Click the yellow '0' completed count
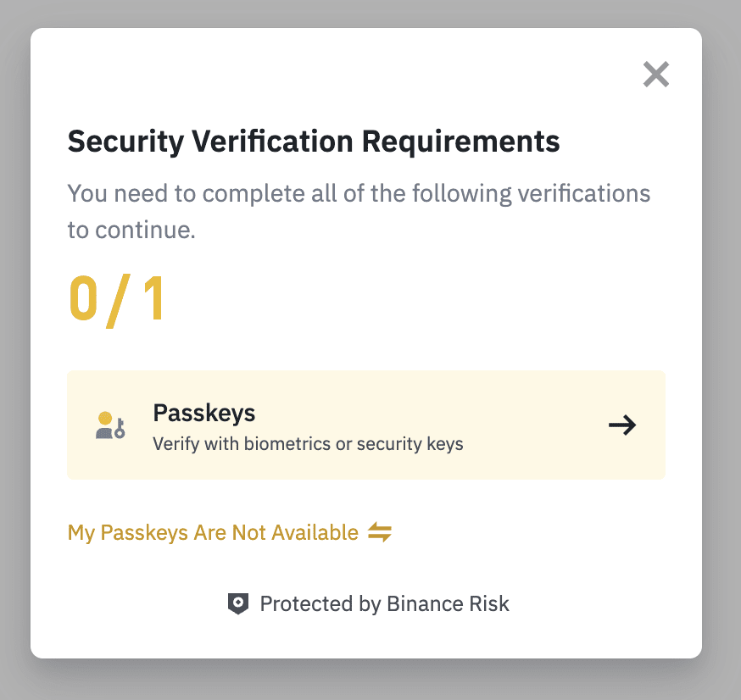741x700 pixels. click(x=85, y=299)
